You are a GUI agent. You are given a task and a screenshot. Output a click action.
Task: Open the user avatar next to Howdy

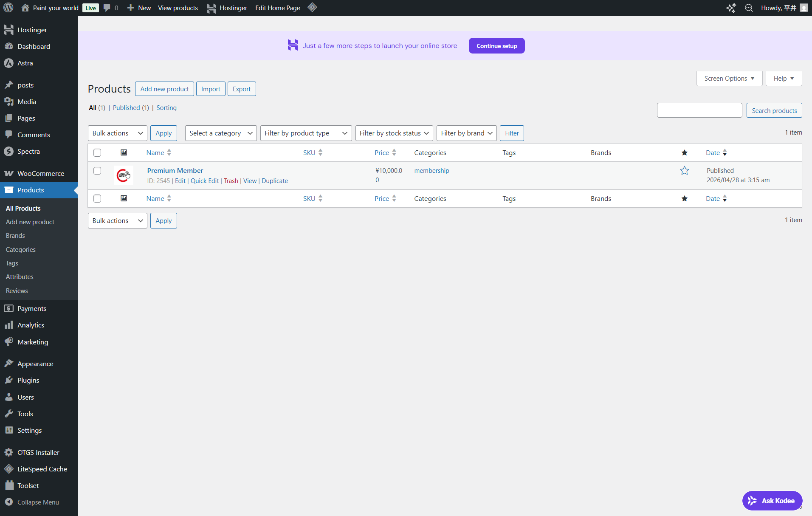[x=804, y=8]
